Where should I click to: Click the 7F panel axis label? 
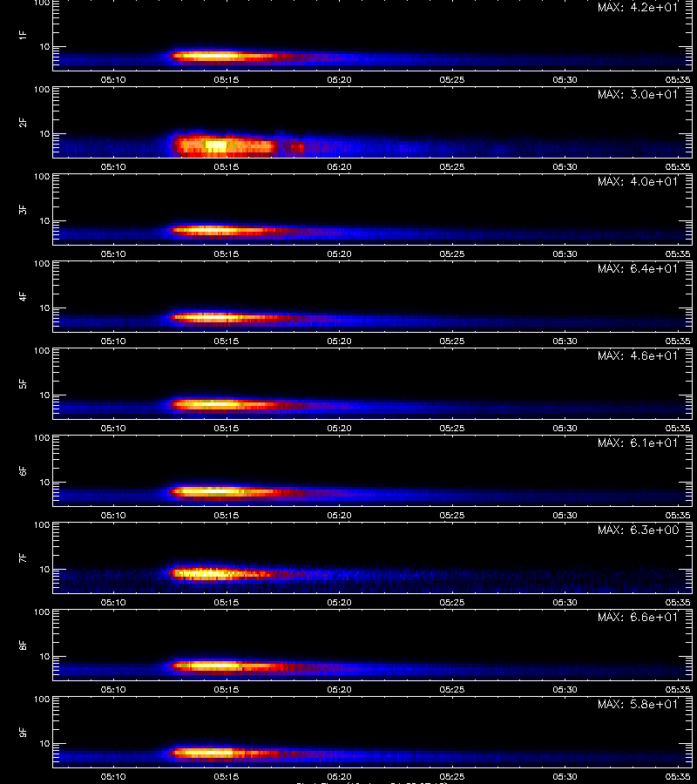[x=23, y=558]
